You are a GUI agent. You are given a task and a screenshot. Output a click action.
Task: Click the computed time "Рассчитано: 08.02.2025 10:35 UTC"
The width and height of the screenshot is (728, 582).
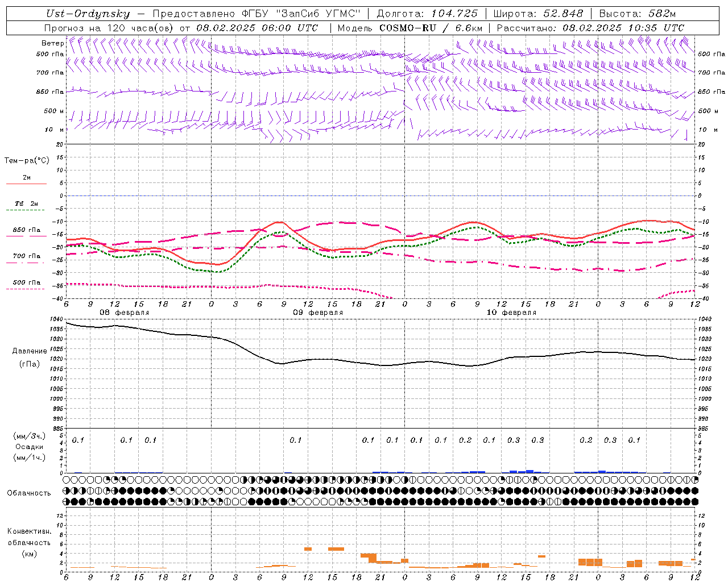[590, 28]
